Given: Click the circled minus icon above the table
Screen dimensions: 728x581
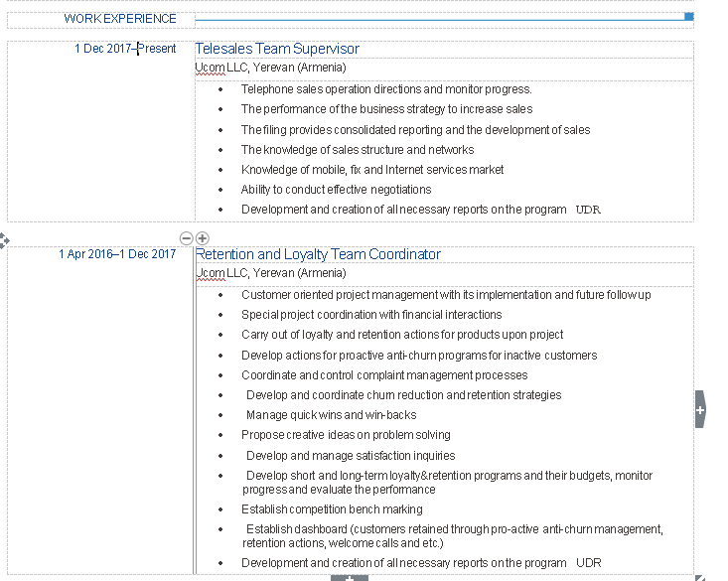Looking at the screenshot, I should tap(186, 238).
